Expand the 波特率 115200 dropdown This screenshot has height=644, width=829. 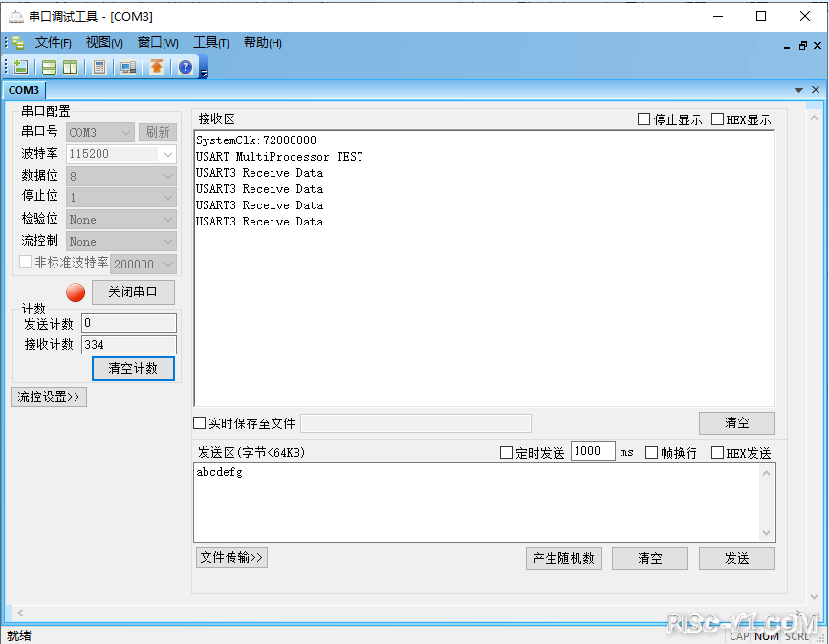[168, 154]
